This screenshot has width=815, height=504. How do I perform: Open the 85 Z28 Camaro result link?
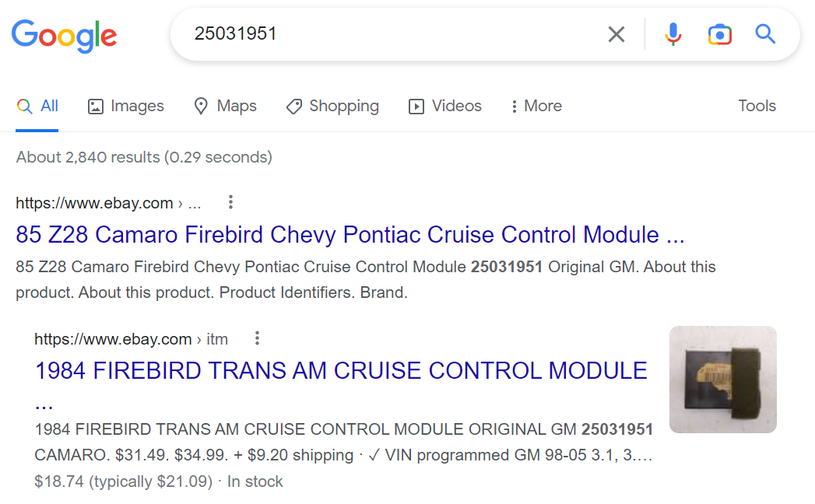350,234
